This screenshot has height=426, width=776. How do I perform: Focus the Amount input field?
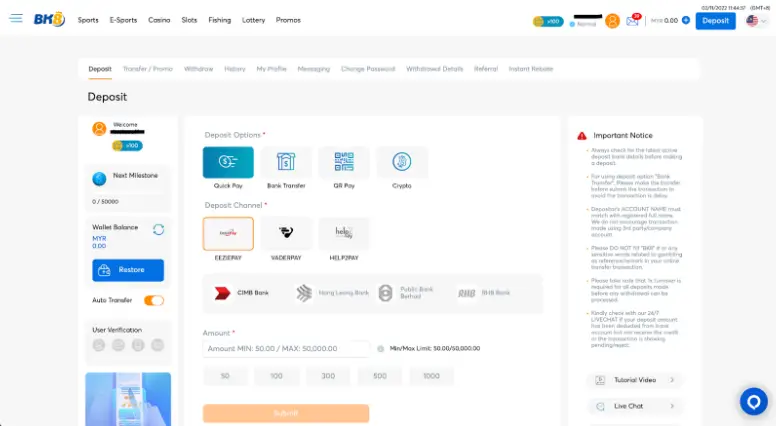tap(286, 348)
